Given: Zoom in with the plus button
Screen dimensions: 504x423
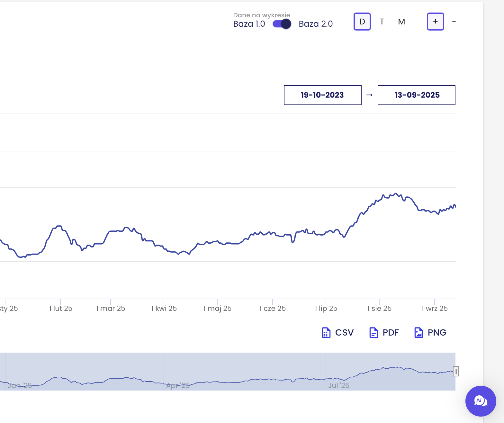Looking at the screenshot, I should point(435,22).
